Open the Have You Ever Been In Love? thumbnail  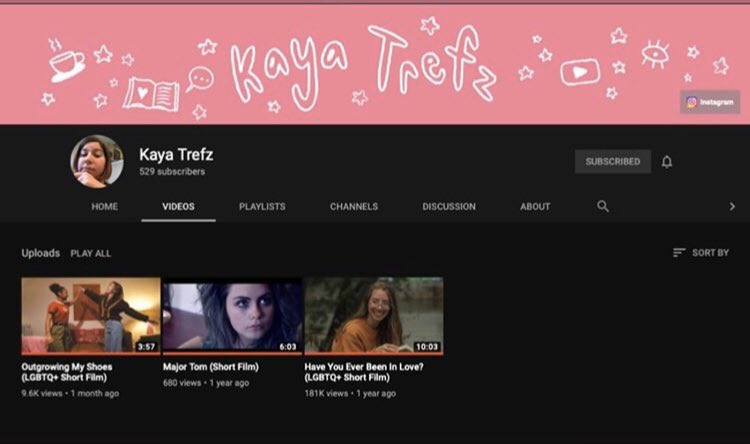[x=374, y=315]
